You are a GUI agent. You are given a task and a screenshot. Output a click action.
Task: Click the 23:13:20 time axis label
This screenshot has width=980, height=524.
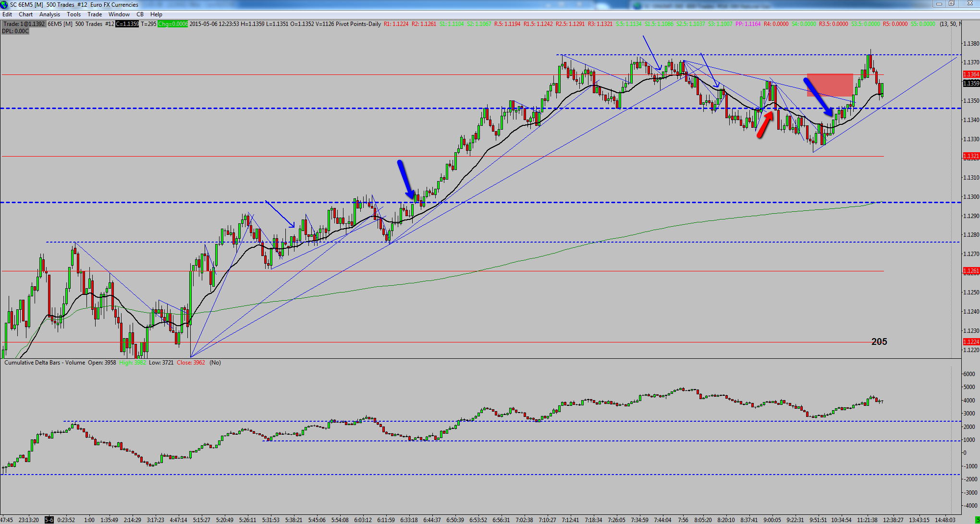click(29, 520)
